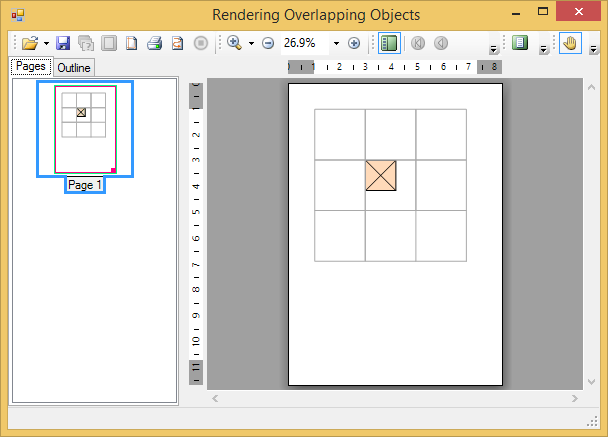608x437 pixels.
Task: Open the zoom tool dropdown arrow
Action: tap(251, 43)
